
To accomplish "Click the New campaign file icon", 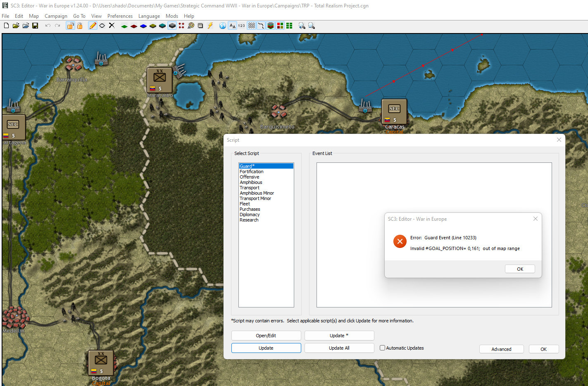I will tap(6, 26).
